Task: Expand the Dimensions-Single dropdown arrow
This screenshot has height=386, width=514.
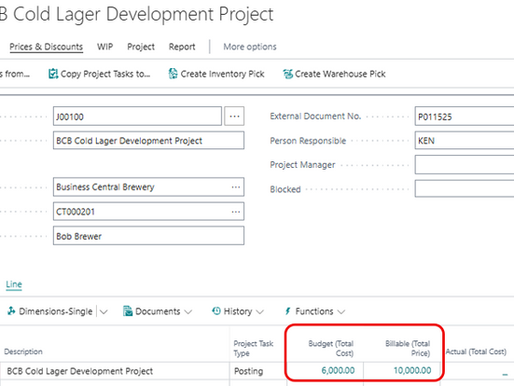Action: (104, 312)
